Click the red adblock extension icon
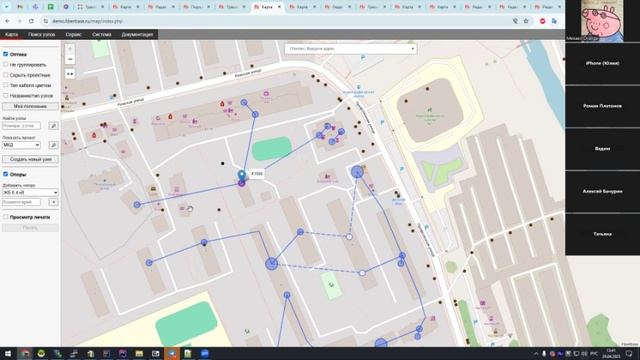This screenshot has width=640, height=360. (542, 21)
